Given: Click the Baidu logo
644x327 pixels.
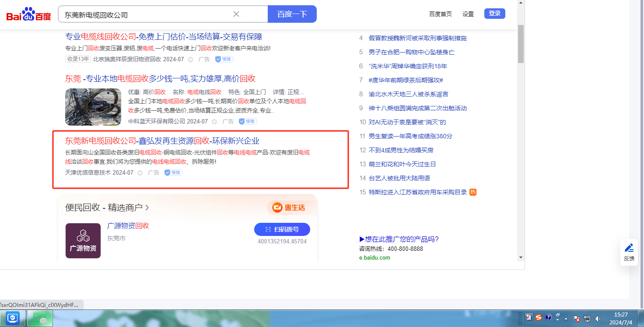Looking at the screenshot, I should tap(29, 14).
